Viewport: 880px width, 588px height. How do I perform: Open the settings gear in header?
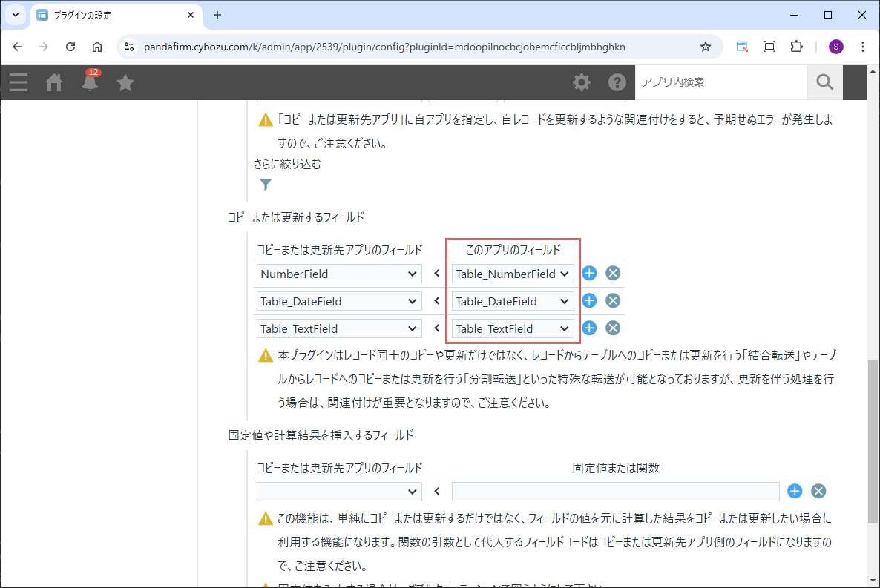582,82
